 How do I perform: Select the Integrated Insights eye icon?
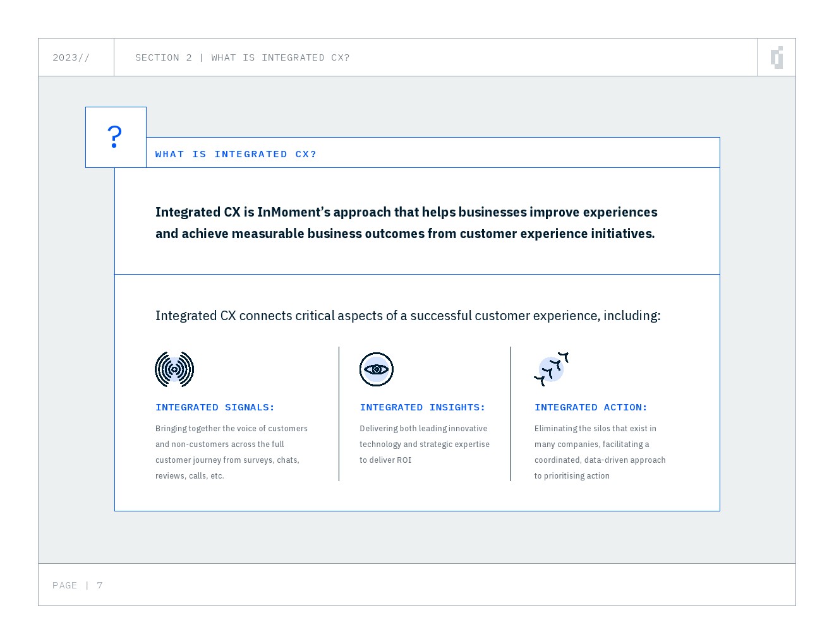coord(377,369)
